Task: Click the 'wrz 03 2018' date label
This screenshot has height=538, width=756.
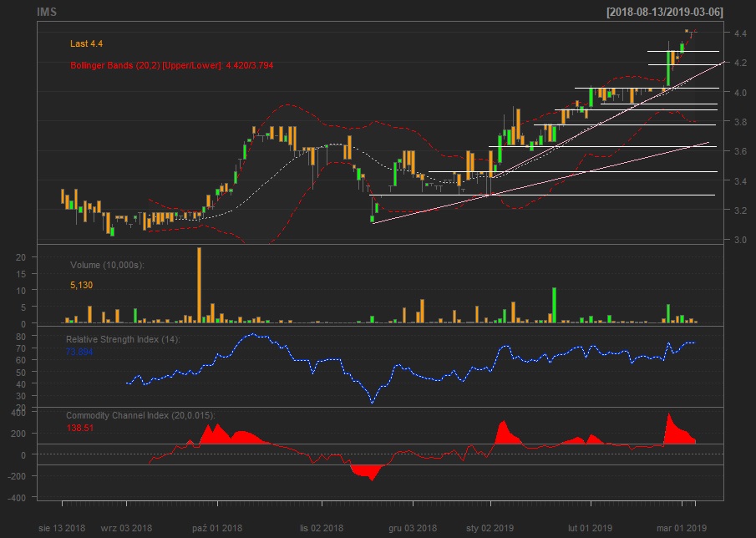Action: 126,528
